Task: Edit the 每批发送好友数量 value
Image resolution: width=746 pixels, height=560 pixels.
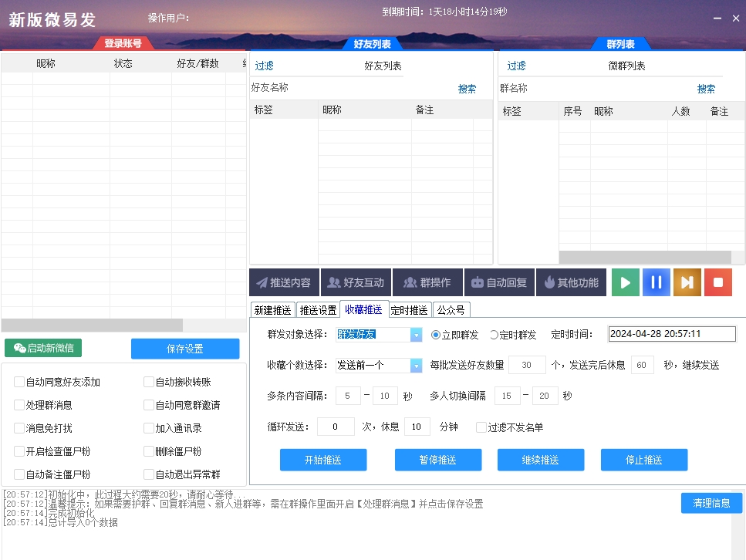Action: click(526, 364)
